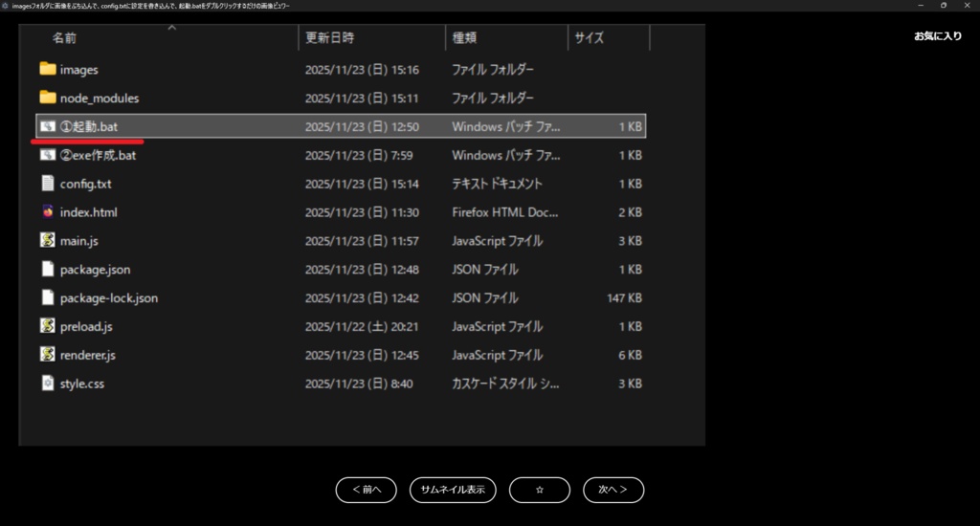Open thumbnail view with サムネイル表示
Image resolution: width=980 pixels, height=526 pixels.
coord(453,490)
